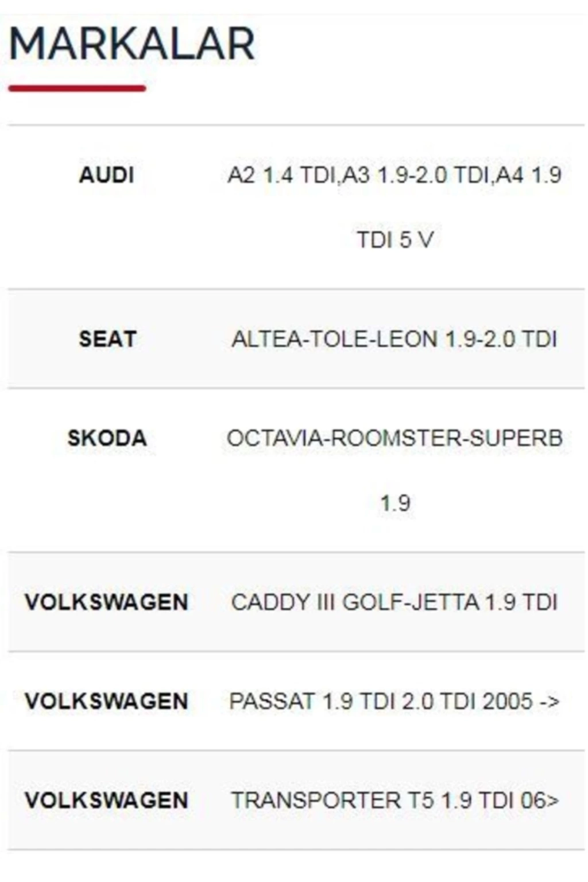Click VOLKSWAGEN label beside TRANSPORTER T5
This screenshot has height=882, width=588.
pyautogui.click(x=107, y=800)
